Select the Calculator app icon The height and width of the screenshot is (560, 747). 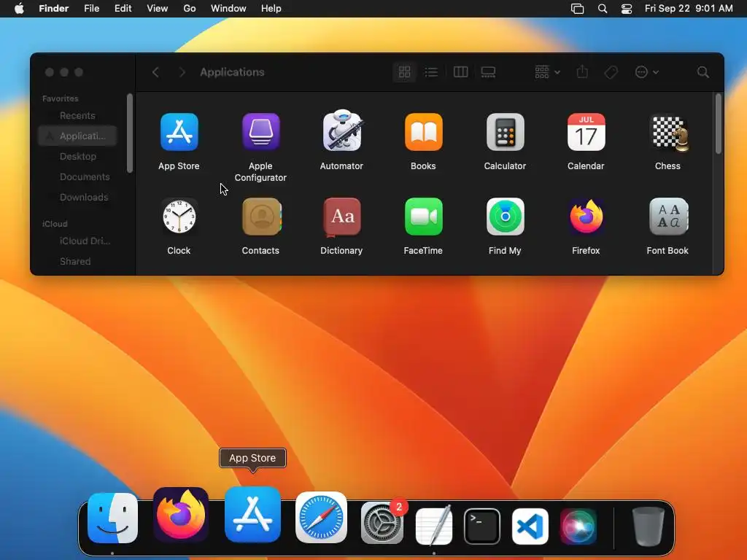505,132
